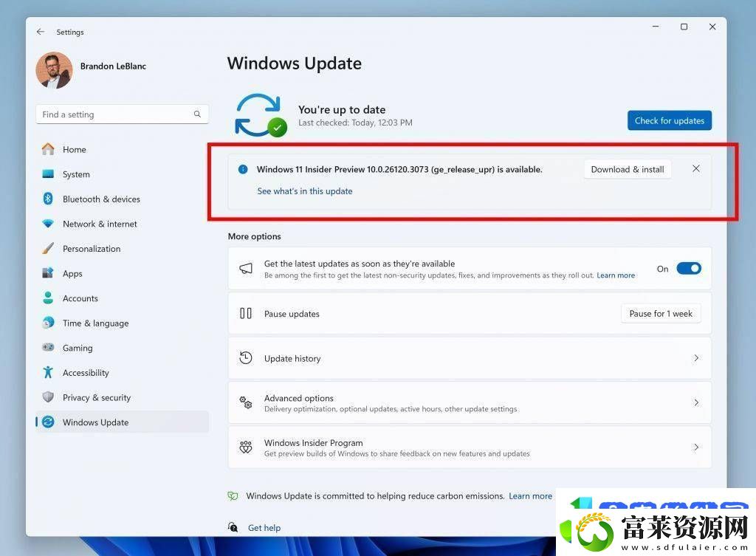Click the blue info icon beside the update
756x556 pixels.
click(x=243, y=169)
